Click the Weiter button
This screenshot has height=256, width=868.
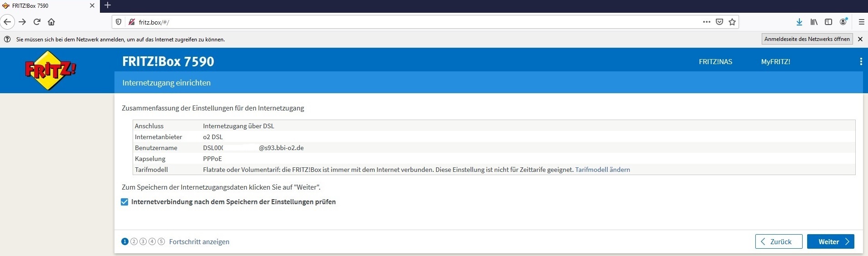[x=830, y=241]
